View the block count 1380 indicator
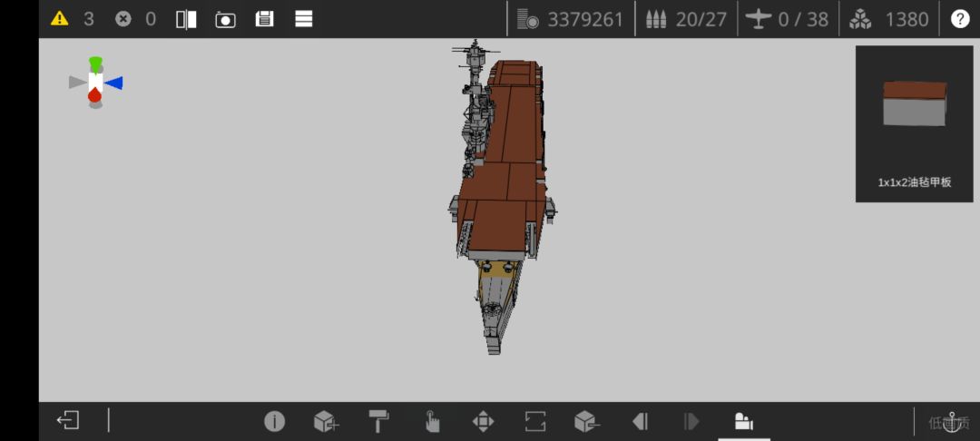 pos(888,19)
